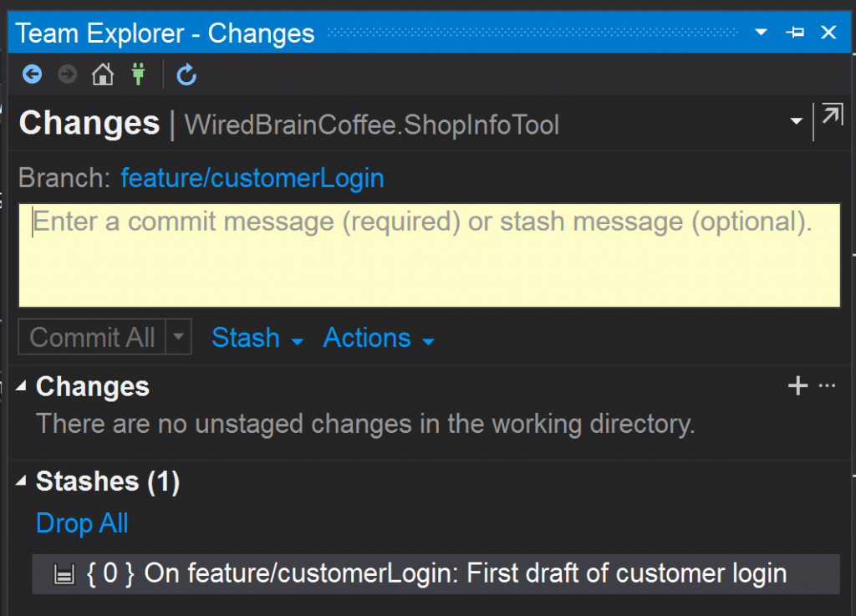Open the Changes page navigation dropdown
The height and width of the screenshot is (616, 856).
click(x=797, y=121)
